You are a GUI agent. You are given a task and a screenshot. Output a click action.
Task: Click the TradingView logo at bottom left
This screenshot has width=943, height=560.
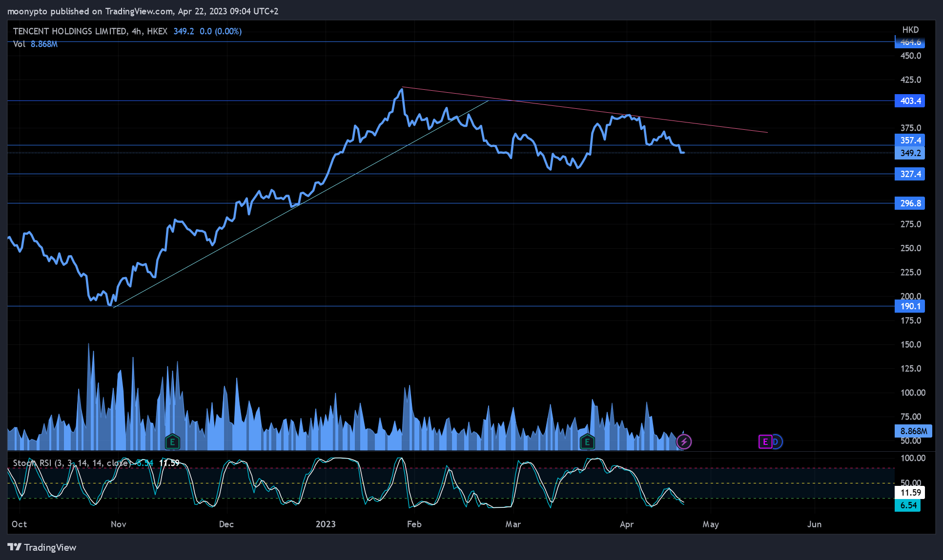coord(42,547)
